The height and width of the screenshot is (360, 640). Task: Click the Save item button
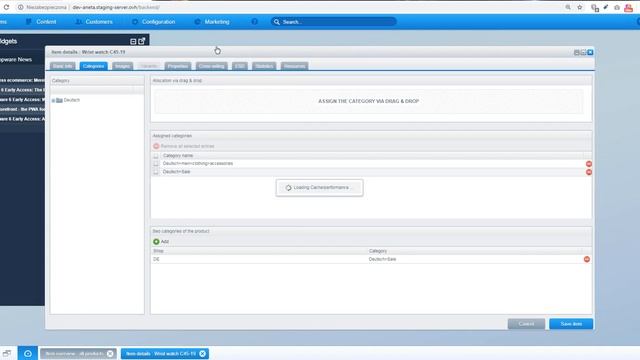(571, 324)
